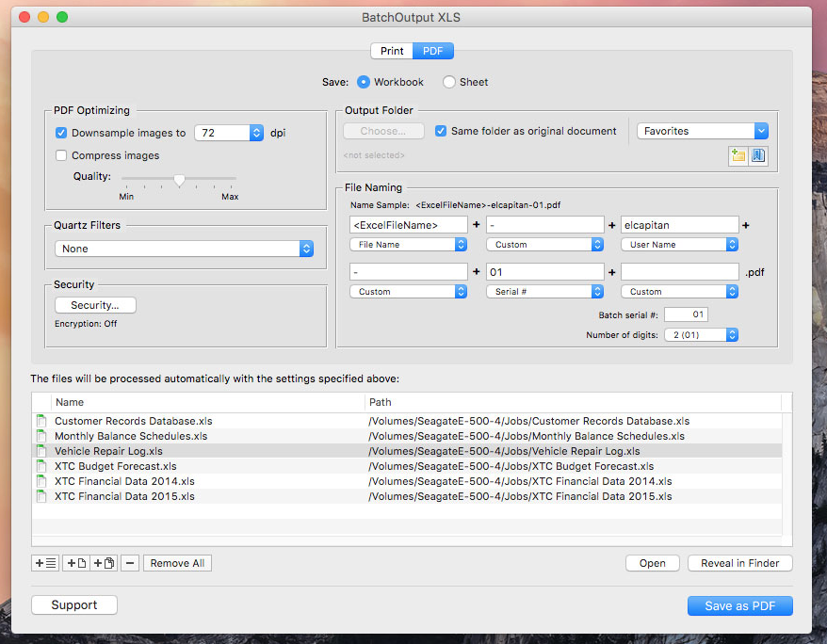Disable Downsample images checkbox
Screen dimensions: 827x644
pyautogui.click(x=61, y=133)
